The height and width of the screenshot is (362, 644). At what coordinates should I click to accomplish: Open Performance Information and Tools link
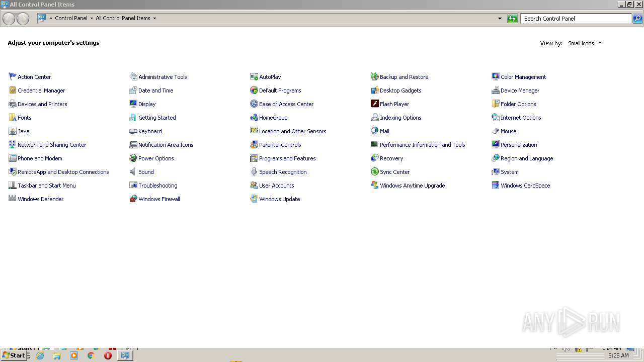[422, 145]
